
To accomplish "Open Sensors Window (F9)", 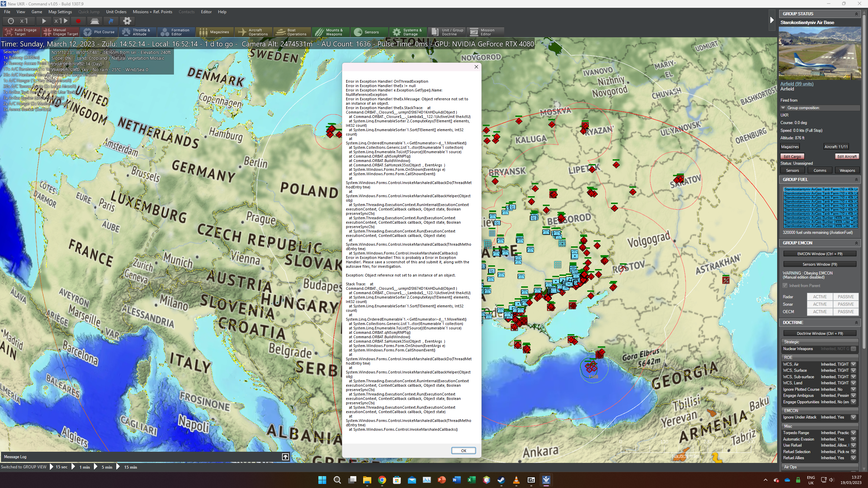I will pos(820,264).
